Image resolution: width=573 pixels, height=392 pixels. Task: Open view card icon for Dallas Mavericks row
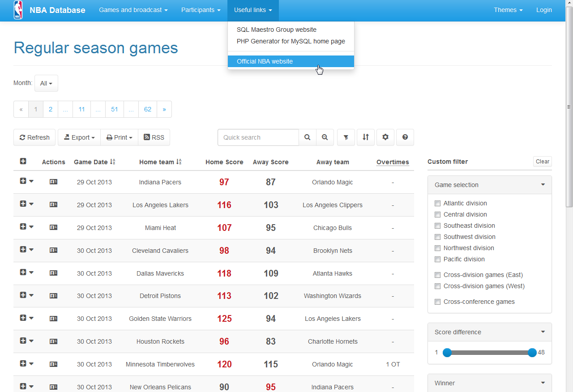tap(54, 273)
